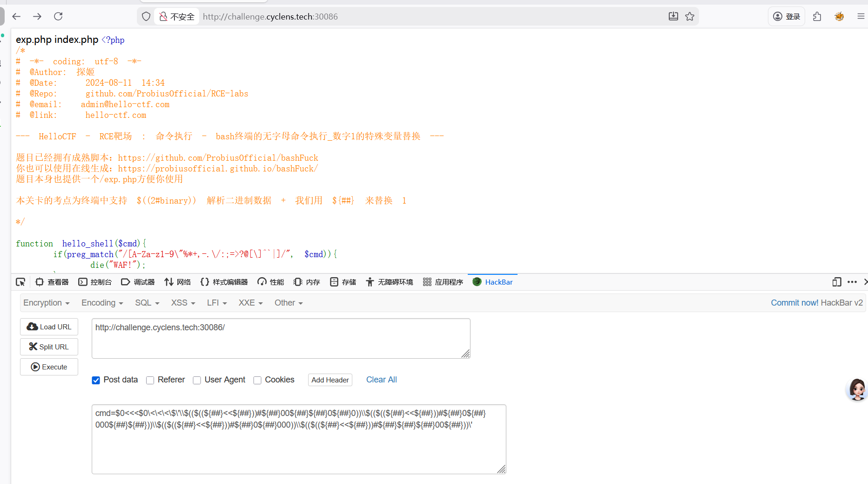
Task: Reload the page with refresh icon
Action: 58,16
